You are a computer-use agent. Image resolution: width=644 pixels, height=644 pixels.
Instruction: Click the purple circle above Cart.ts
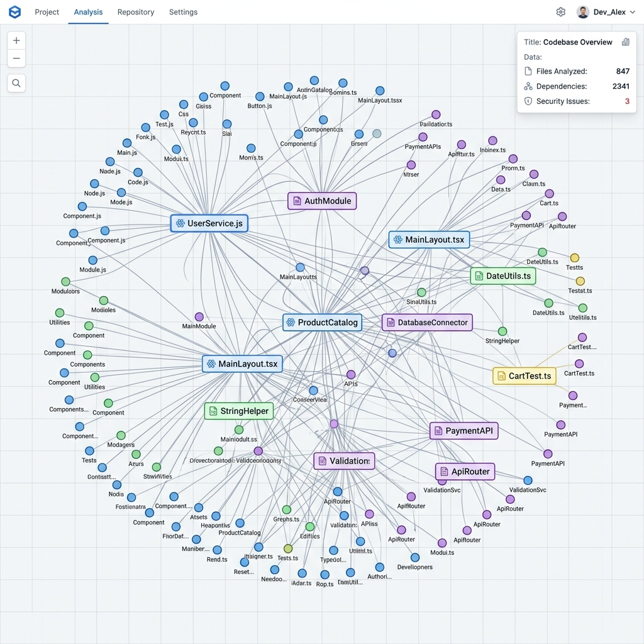550,194
